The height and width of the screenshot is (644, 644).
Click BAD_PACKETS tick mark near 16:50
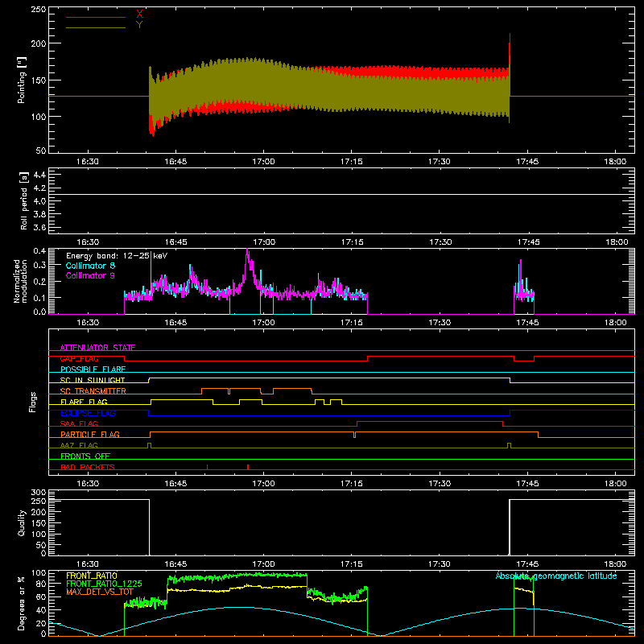(208, 467)
